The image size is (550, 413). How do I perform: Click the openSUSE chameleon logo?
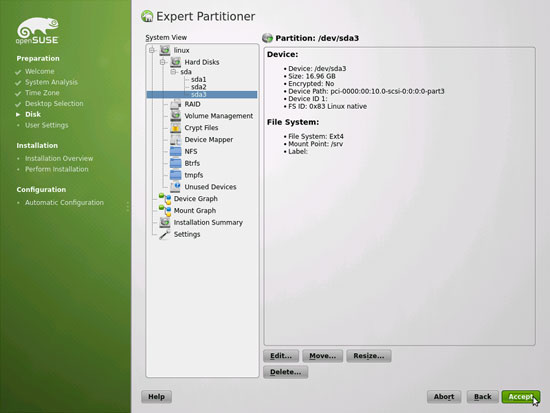coord(38,31)
